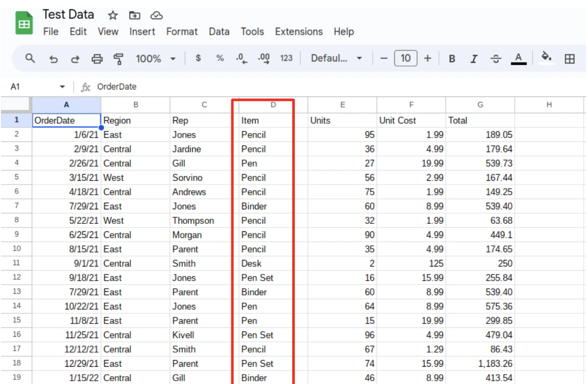Viewport: 588px width, 384px height.
Task: Activate the paint format tool
Action: click(x=119, y=59)
